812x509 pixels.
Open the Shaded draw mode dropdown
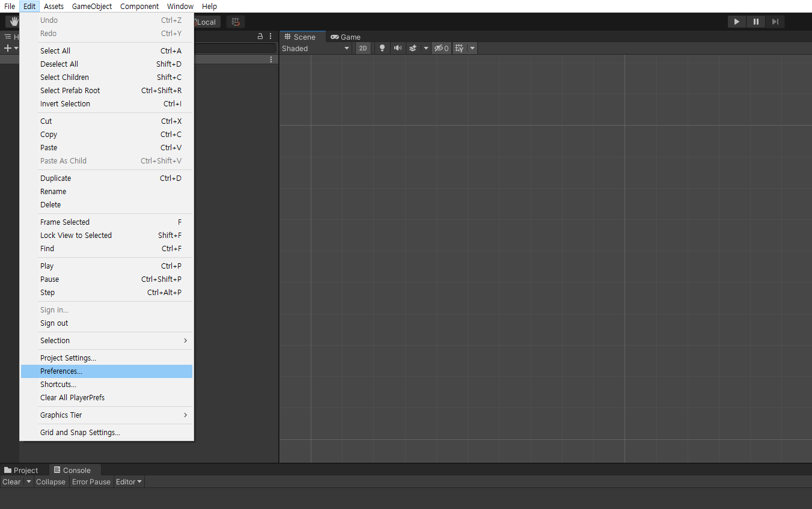pos(316,48)
